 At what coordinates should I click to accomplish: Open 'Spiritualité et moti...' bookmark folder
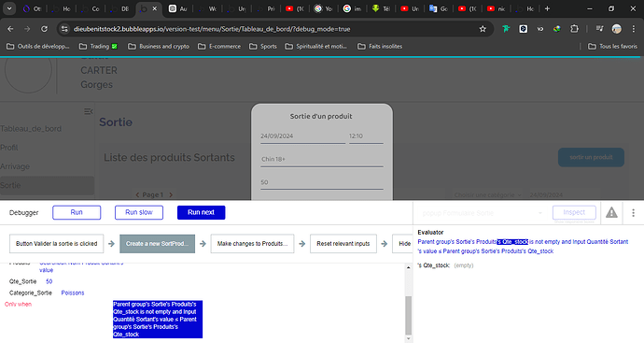tap(315, 47)
